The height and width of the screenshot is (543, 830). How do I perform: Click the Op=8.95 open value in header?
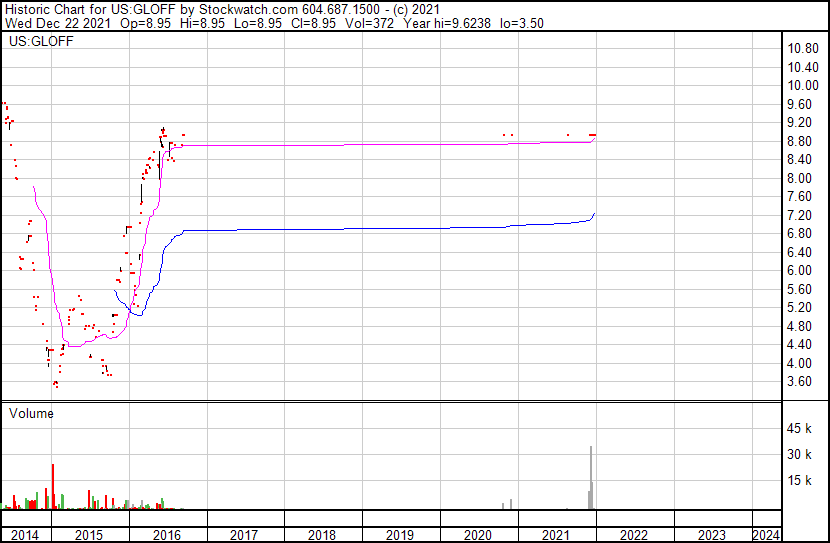click(x=146, y=24)
